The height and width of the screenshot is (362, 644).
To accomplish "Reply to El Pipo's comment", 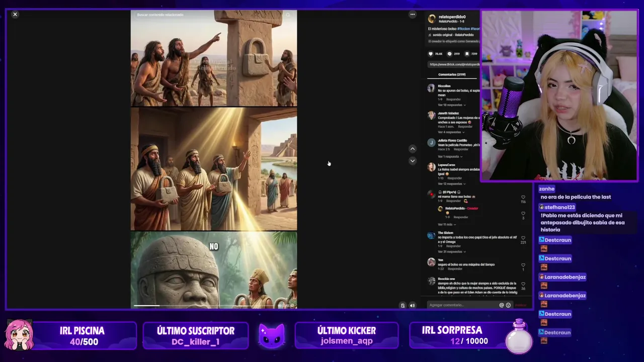I will tap(452, 201).
